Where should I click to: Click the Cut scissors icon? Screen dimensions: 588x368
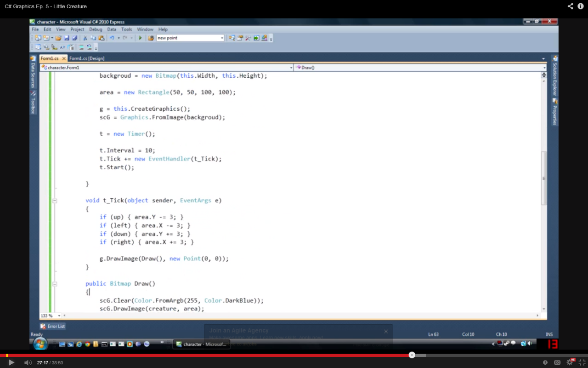(85, 38)
